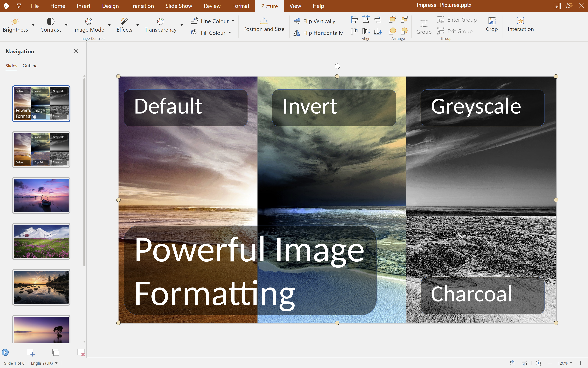Viewport: 588px width, 368px height.
Task: Switch to the Home tab
Action: [58, 6]
